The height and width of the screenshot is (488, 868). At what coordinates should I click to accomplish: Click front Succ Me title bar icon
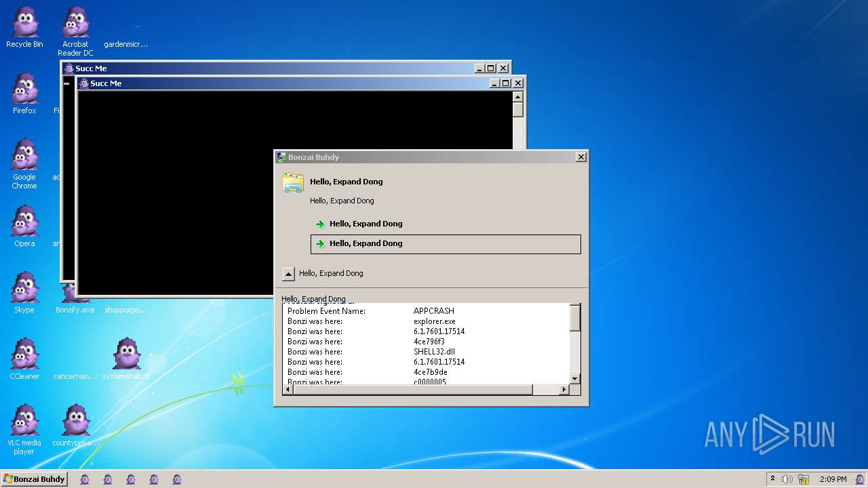84,83
